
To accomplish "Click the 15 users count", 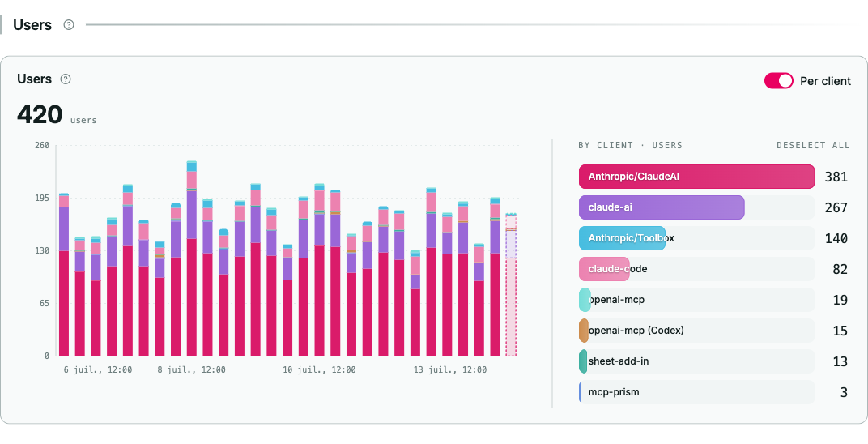I will 840,331.
